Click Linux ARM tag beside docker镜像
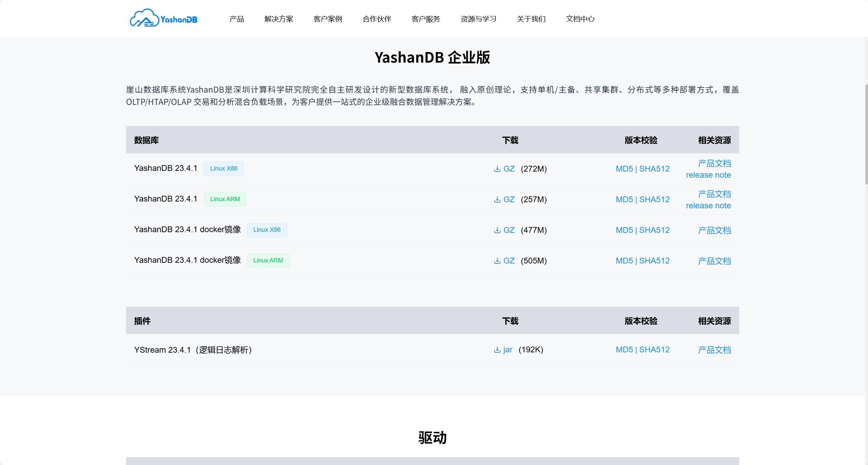This screenshot has width=868, height=465. pos(268,260)
